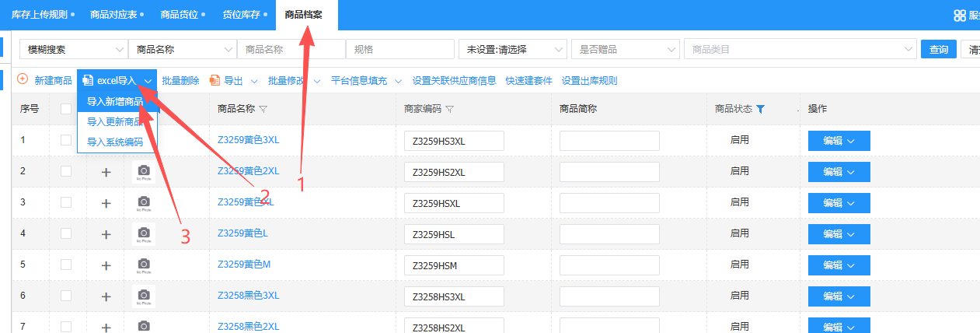
Task: Open the 未设置:请选择 dropdown
Action: (513, 49)
